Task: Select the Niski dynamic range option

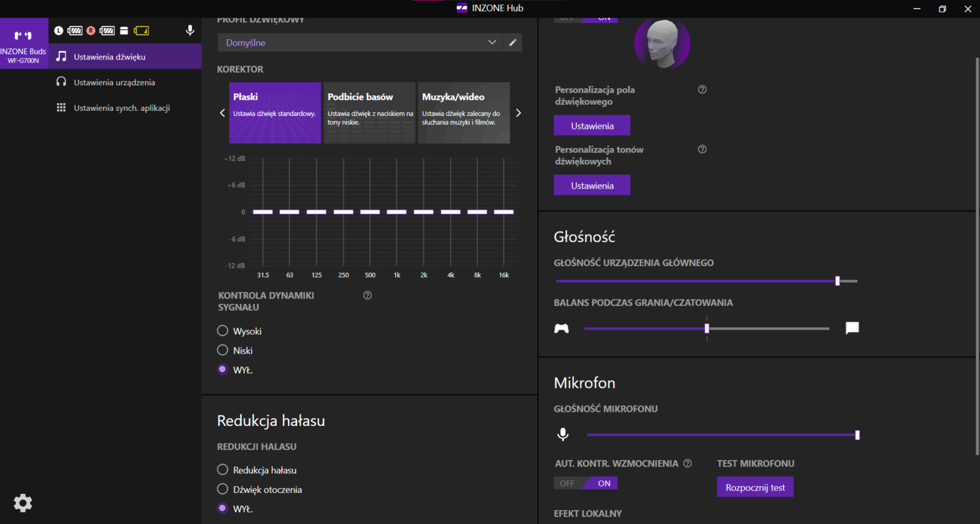Action: pos(223,351)
